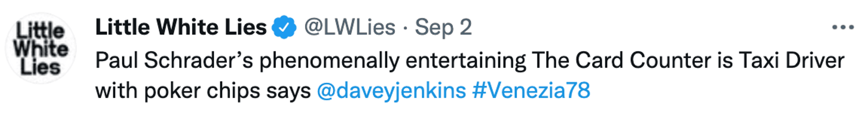Image resolution: width=868 pixels, height=113 pixels.
Task: Click the word "White" inside the avatar logo
Action: click(40, 49)
